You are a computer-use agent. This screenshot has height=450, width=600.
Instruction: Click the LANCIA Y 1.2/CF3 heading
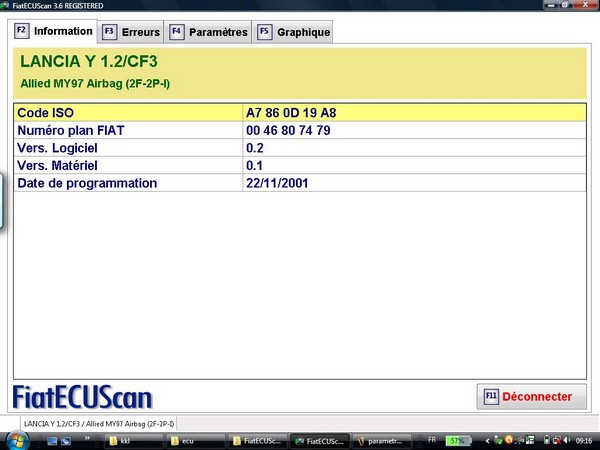point(89,61)
